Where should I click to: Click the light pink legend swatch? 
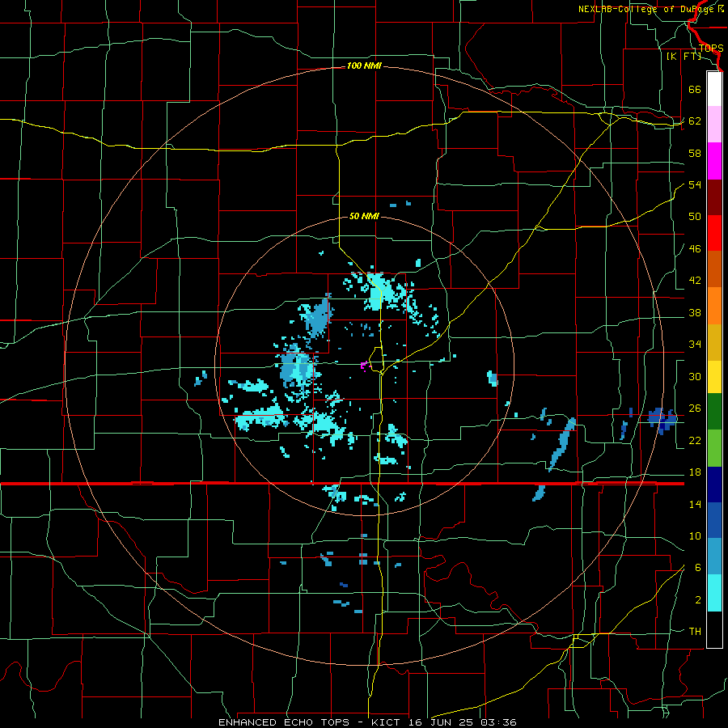click(x=714, y=125)
